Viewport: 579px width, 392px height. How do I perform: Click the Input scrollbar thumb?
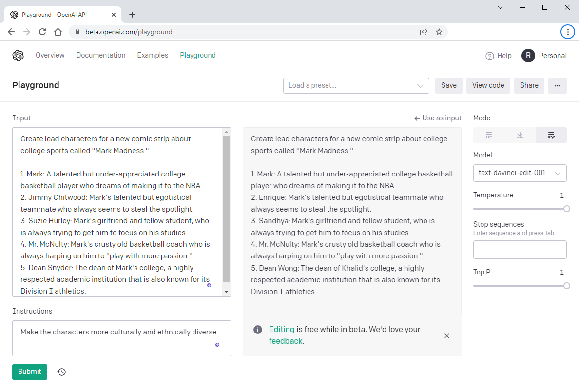(x=226, y=209)
